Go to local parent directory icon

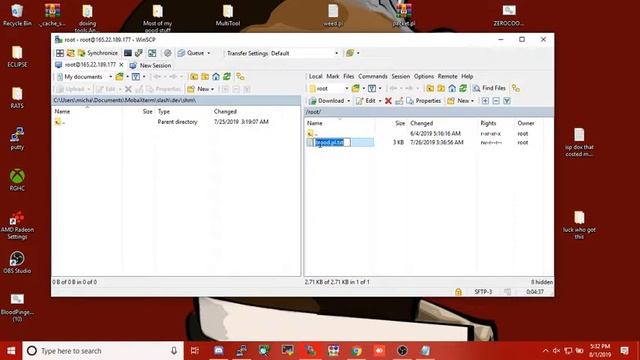pos(194,77)
